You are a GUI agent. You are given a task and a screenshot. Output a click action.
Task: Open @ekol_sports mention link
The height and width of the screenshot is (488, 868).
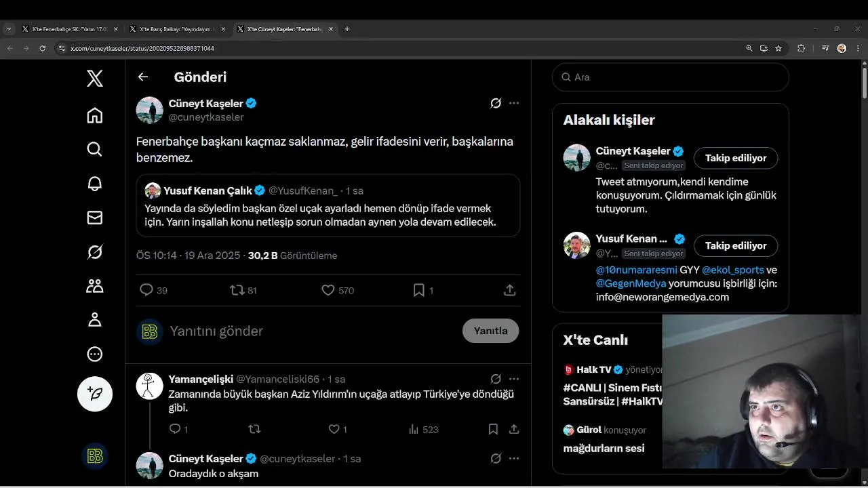point(732,270)
